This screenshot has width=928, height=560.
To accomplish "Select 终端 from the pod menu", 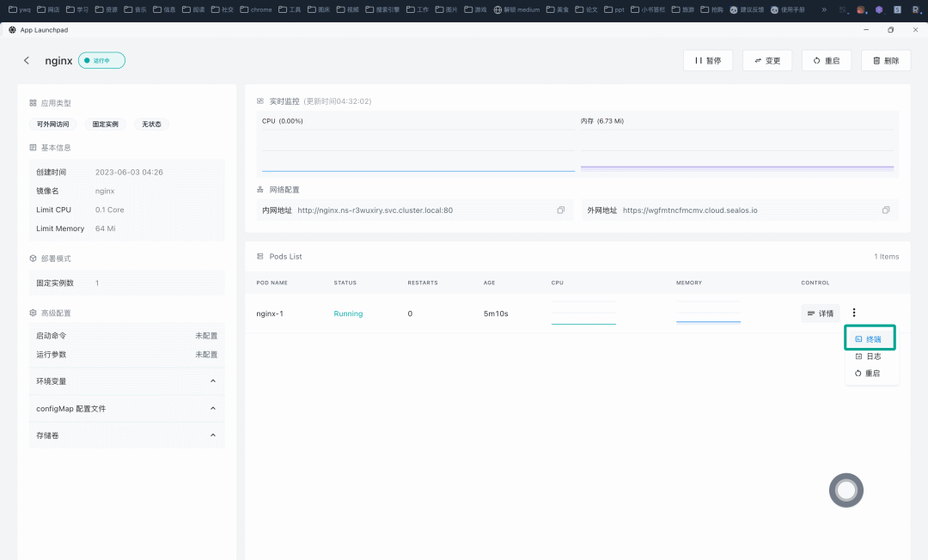I will pos(870,339).
